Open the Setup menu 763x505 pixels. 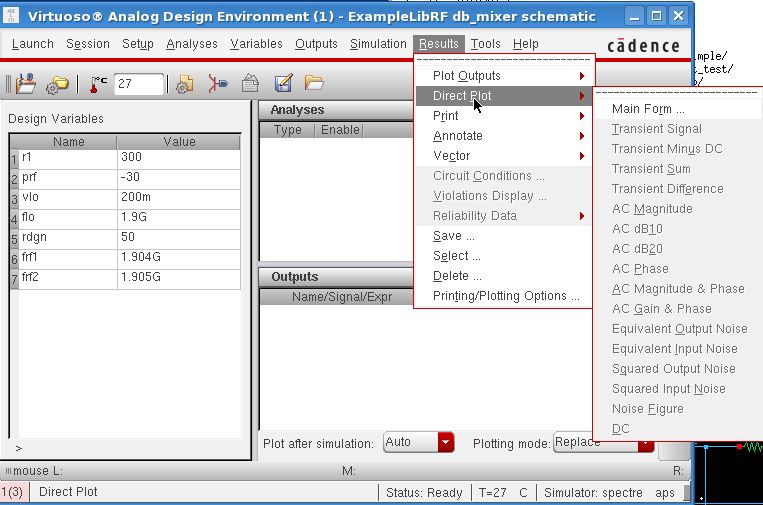pyautogui.click(x=138, y=44)
